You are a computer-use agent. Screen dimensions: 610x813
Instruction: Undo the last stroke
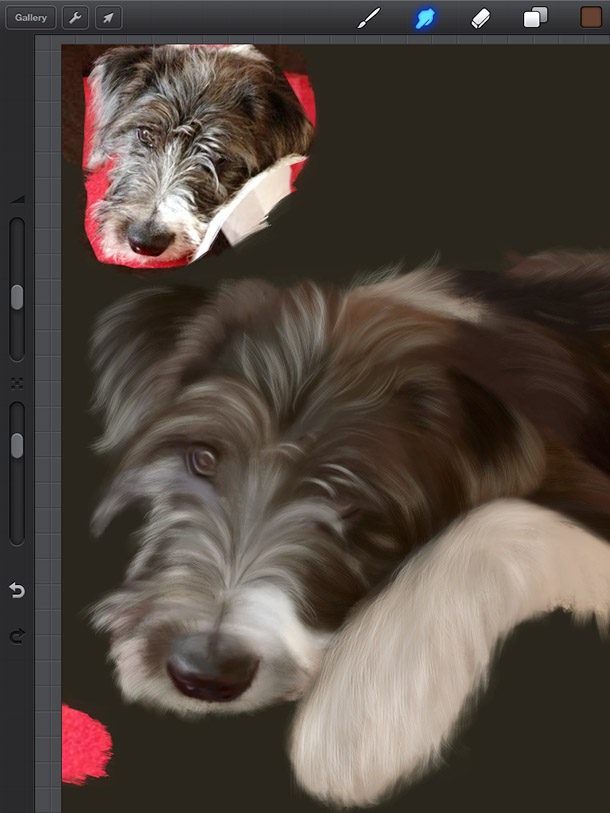(17, 590)
